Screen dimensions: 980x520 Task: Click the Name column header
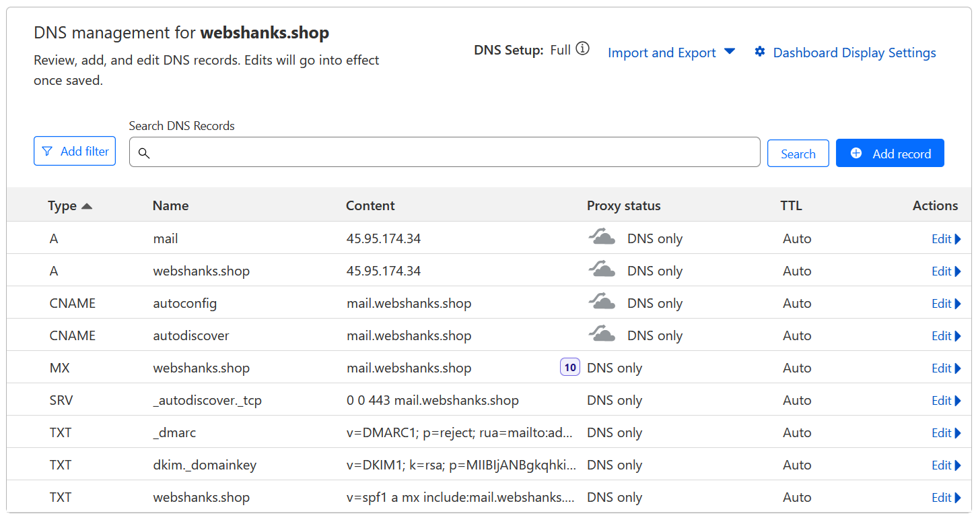[170, 205]
